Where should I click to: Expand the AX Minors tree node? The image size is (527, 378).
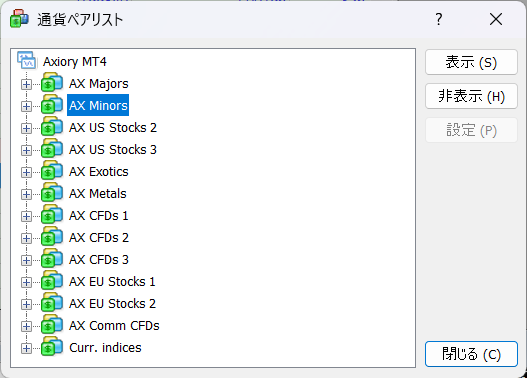click(26, 107)
